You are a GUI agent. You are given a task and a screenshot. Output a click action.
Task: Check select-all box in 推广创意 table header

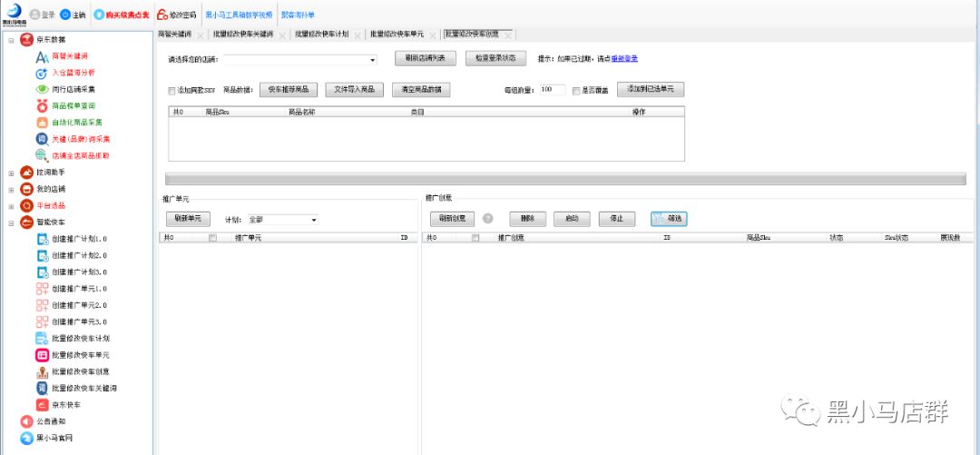coord(475,238)
